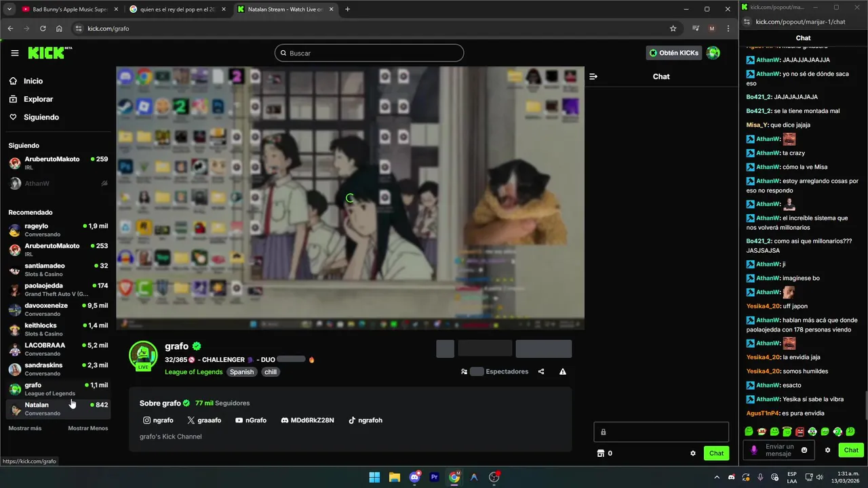Open Discord from taskbar
Image resolution: width=868 pixels, height=488 pixels.
tap(414, 477)
